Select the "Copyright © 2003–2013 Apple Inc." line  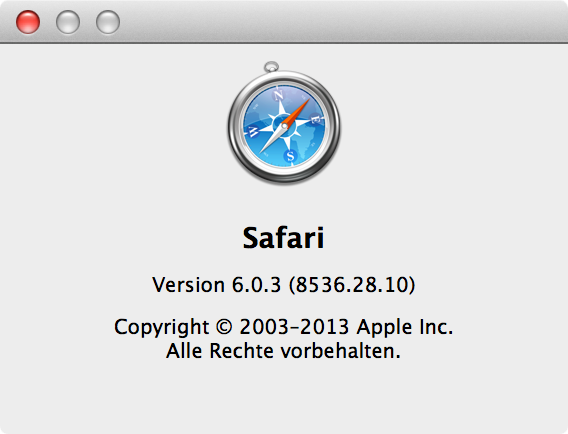284,327
